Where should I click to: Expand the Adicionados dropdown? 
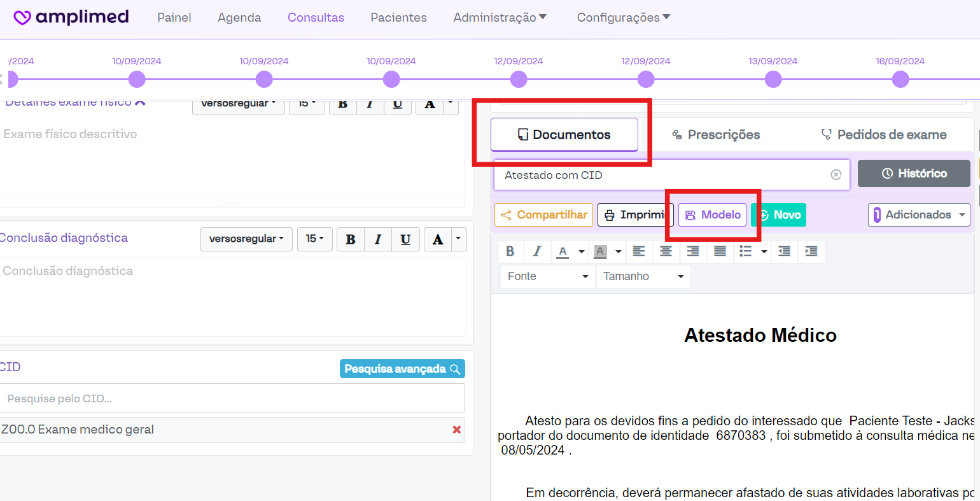coord(919,215)
